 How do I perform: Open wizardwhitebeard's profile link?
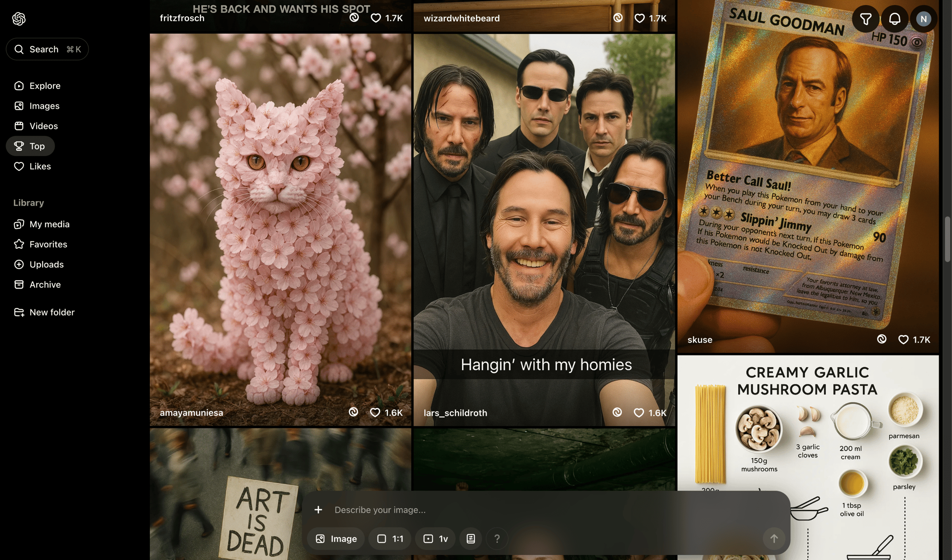461,18
